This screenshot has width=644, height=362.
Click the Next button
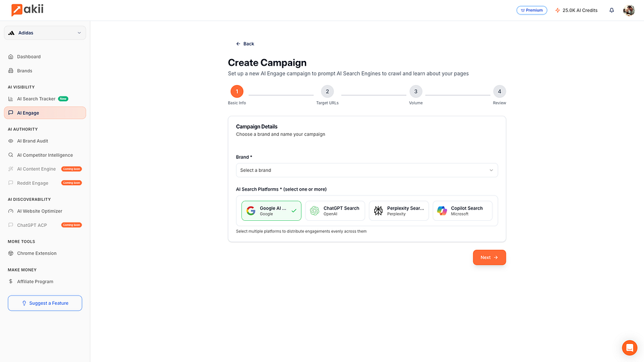[x=489, y=257]
